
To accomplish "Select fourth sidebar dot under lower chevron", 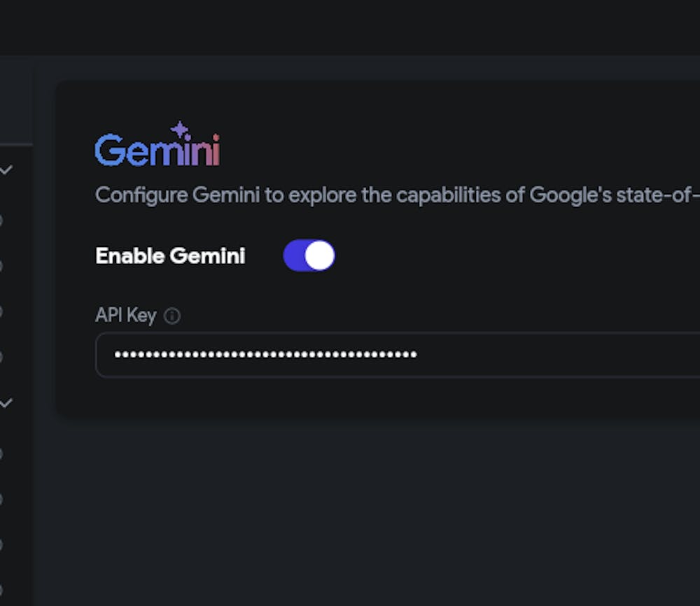I will tap(1, 590).
